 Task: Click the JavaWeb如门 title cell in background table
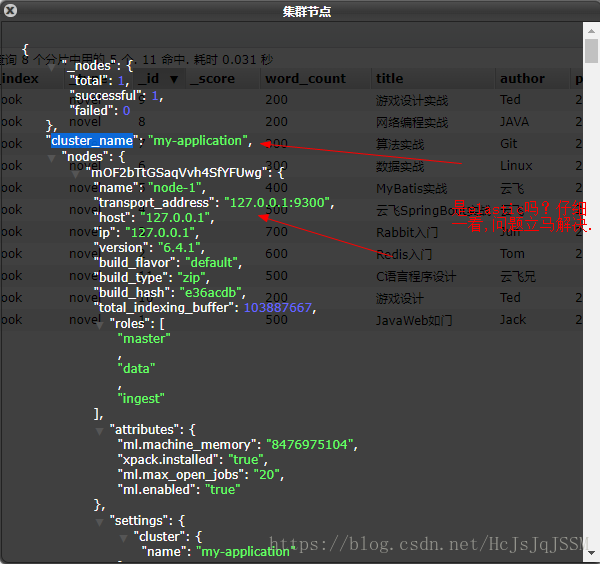point(414,320)
